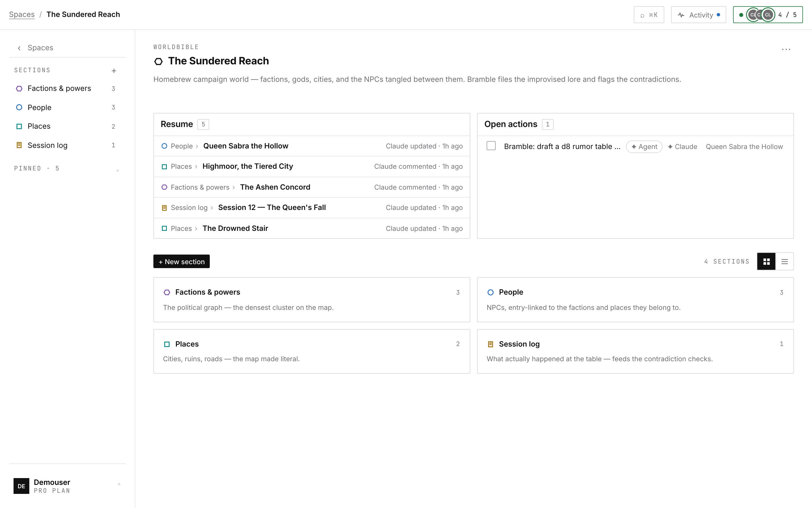
Task: Open Session 12 — The Queen's Fall entry
Action: (x=311, y=208)
